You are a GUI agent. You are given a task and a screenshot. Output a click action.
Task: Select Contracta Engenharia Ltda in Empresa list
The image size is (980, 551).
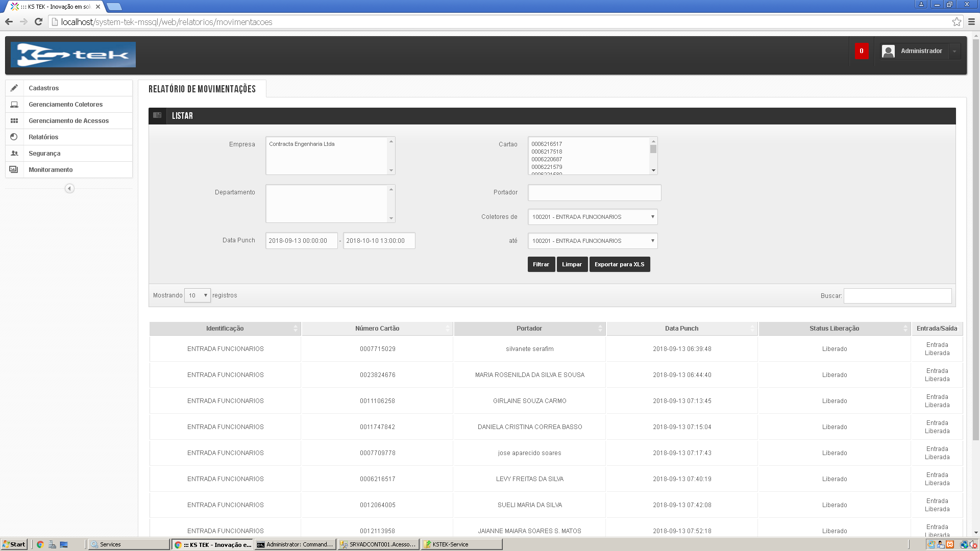coord(302,144)
